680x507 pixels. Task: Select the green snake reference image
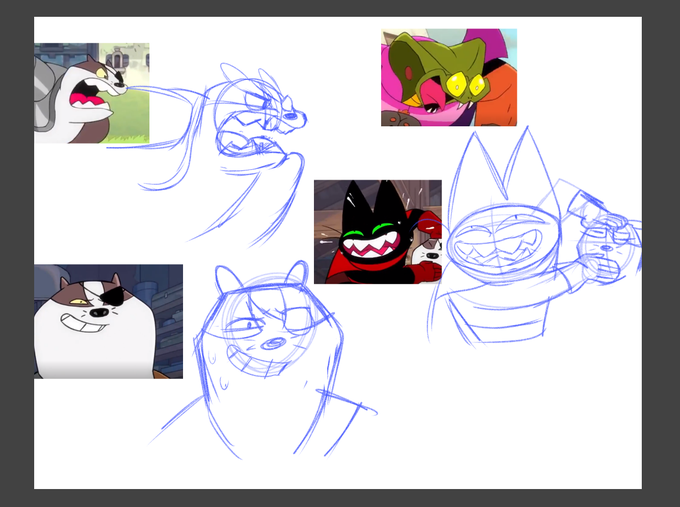[449, 77]
